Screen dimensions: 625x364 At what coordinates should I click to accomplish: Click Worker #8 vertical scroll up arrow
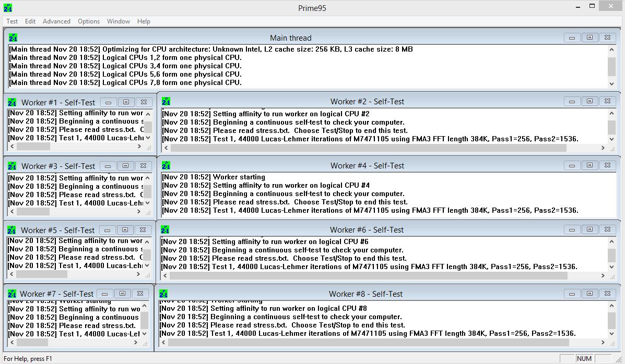coord(611,306)
